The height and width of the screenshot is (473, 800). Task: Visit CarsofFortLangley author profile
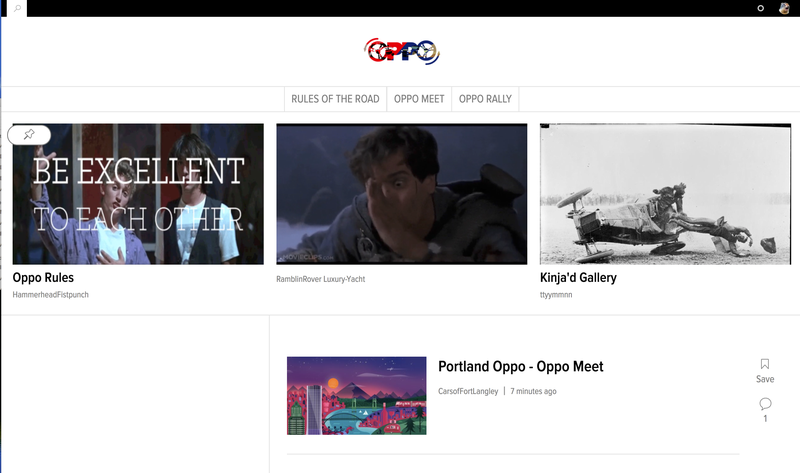pyautogui.click(x=468, y=391)
